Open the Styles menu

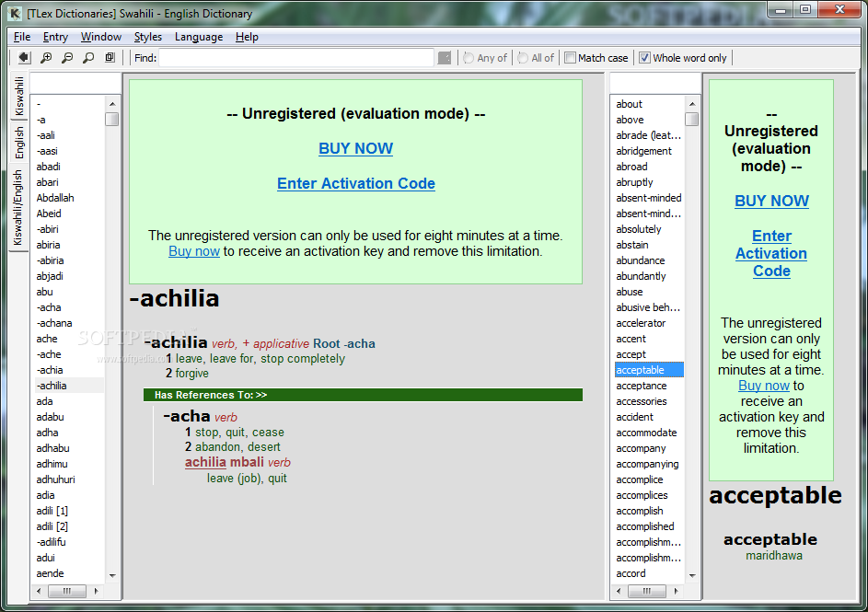[148, 37]
